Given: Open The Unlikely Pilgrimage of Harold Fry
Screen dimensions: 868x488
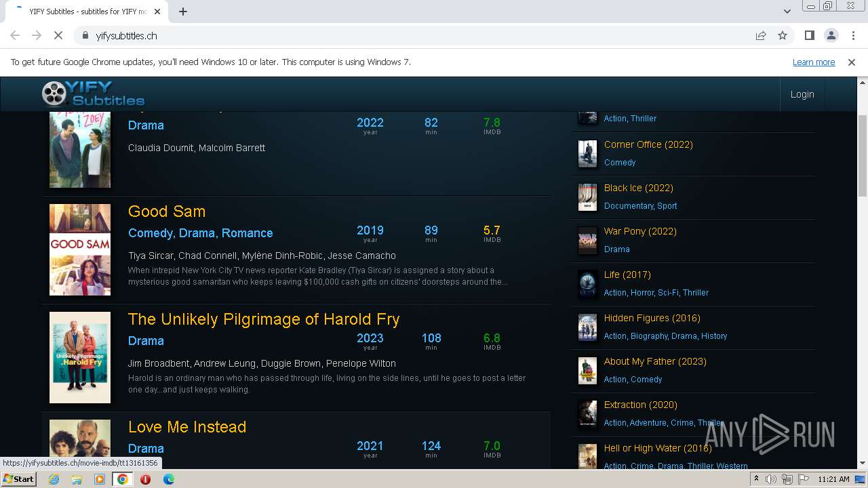Looking at the screenshot, I should (x=264, y=319).
